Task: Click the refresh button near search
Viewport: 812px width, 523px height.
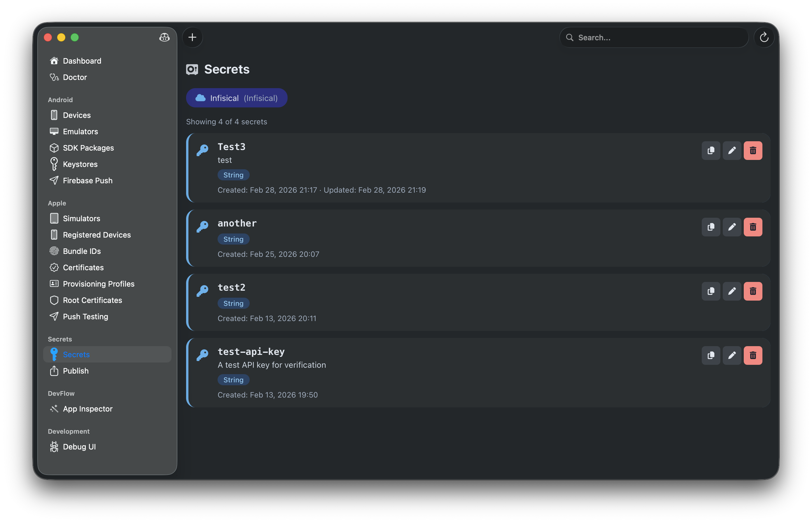Action: click(x=764, y=37)
